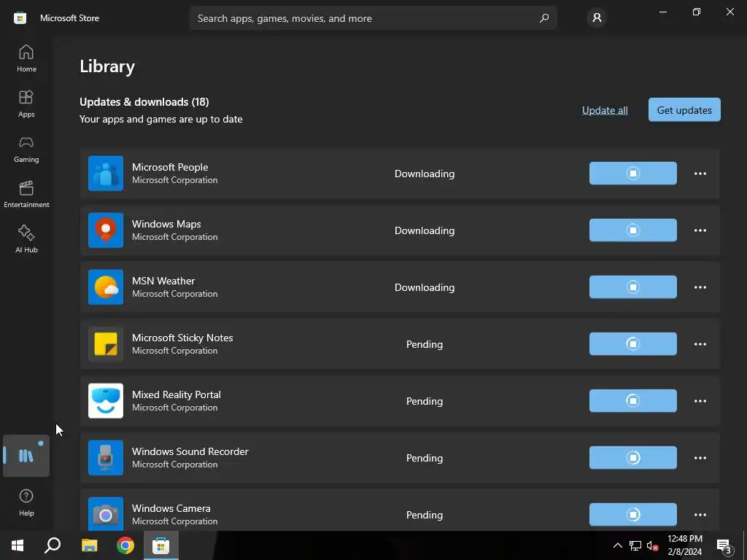
Task: Open more options for Mixed Reality Portal
Action: [700, 401]
